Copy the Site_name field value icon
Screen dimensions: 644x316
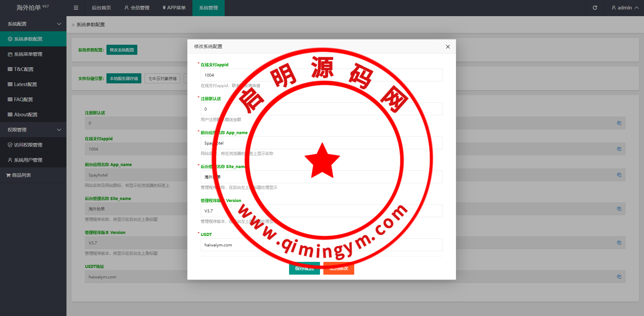tap(619, 209)
